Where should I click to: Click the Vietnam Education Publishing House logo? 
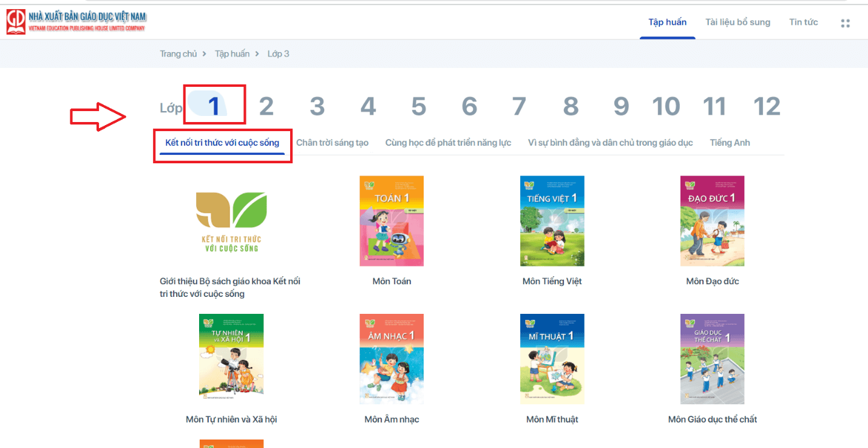pyautogui.click(x=76, y=21)
